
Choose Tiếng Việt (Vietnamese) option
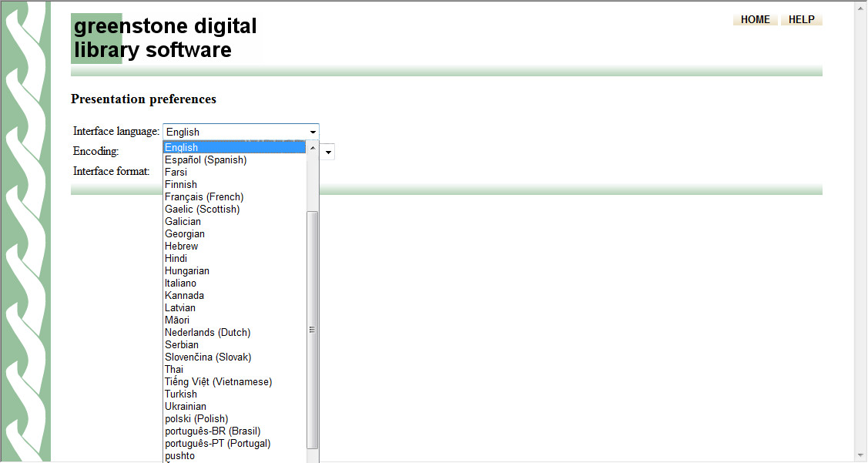click(x=235, y=381)
